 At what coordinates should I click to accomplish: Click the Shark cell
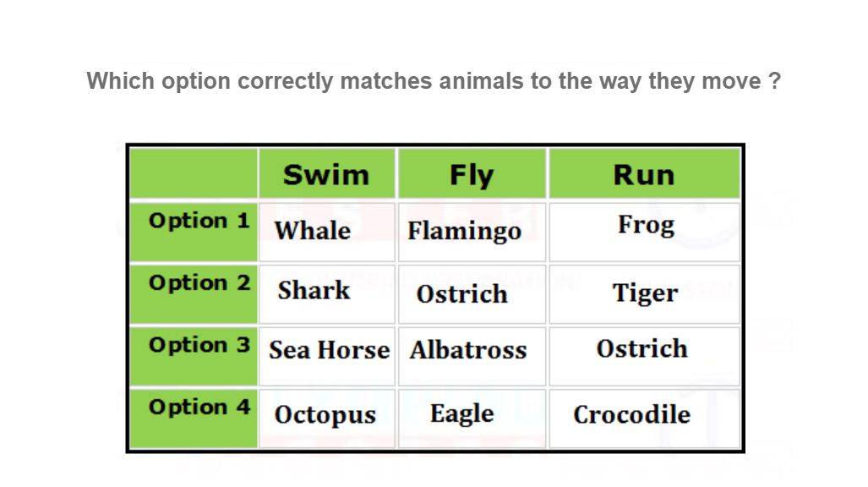314,291
